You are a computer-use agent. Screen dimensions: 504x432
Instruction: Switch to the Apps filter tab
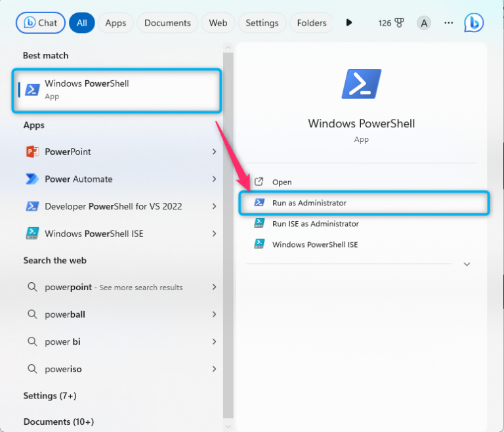click(115, 23)
